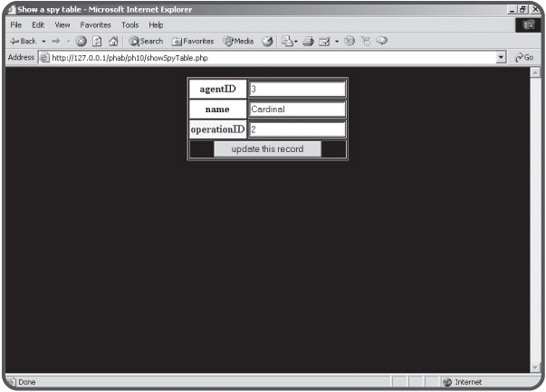Refresh the page with toolbar icon
This screenshot has height=392, width=546.
98,41
